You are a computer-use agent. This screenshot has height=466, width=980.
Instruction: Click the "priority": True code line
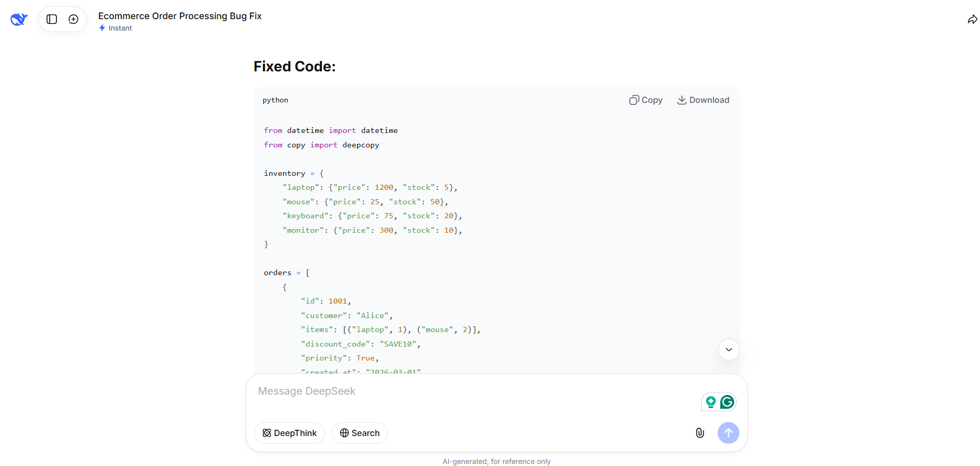(x=340, y=358)
